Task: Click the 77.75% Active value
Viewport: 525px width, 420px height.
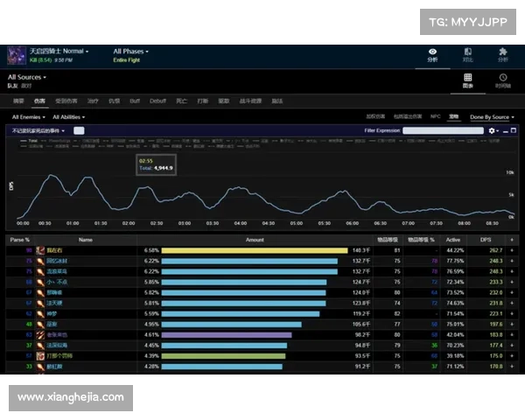Action: [x=455, y=261]
